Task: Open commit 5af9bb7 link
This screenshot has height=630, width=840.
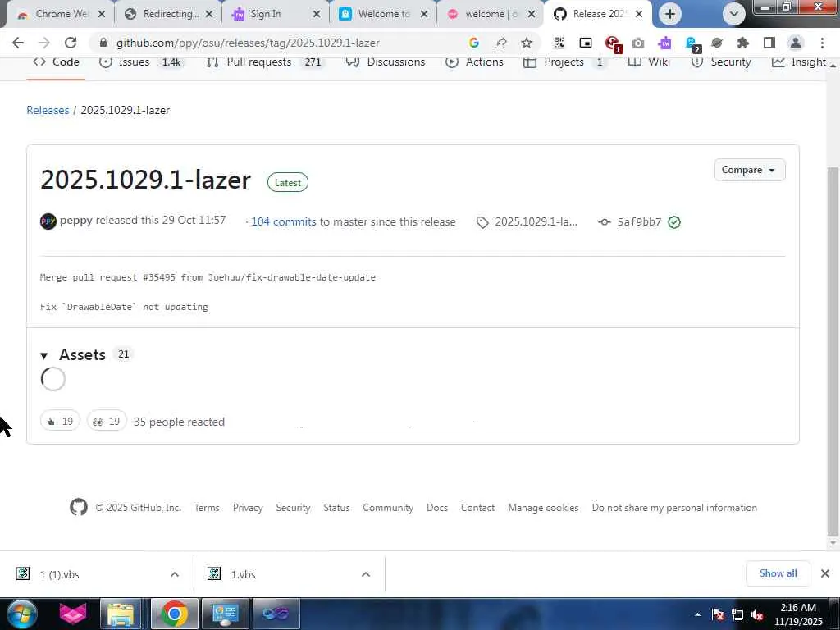Action: [x=639, y=221]
